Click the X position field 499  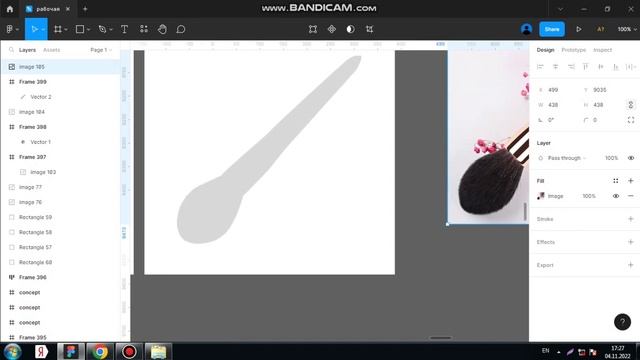click(x=557, y=90)
